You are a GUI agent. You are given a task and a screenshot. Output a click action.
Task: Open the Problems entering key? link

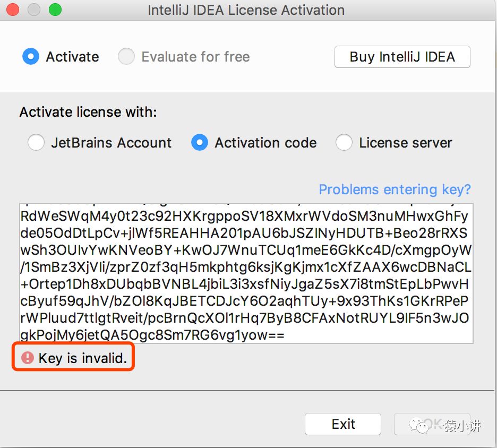pos(395,189)
